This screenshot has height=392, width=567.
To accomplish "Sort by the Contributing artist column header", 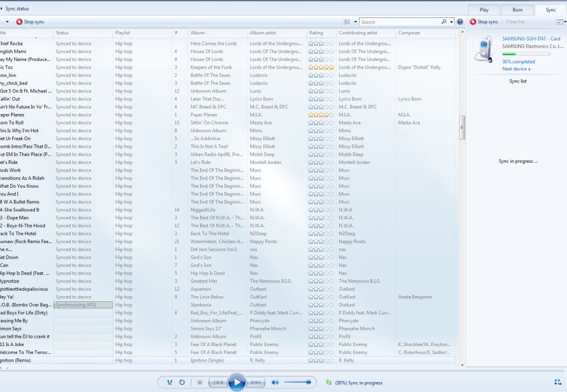I will 366,33.
